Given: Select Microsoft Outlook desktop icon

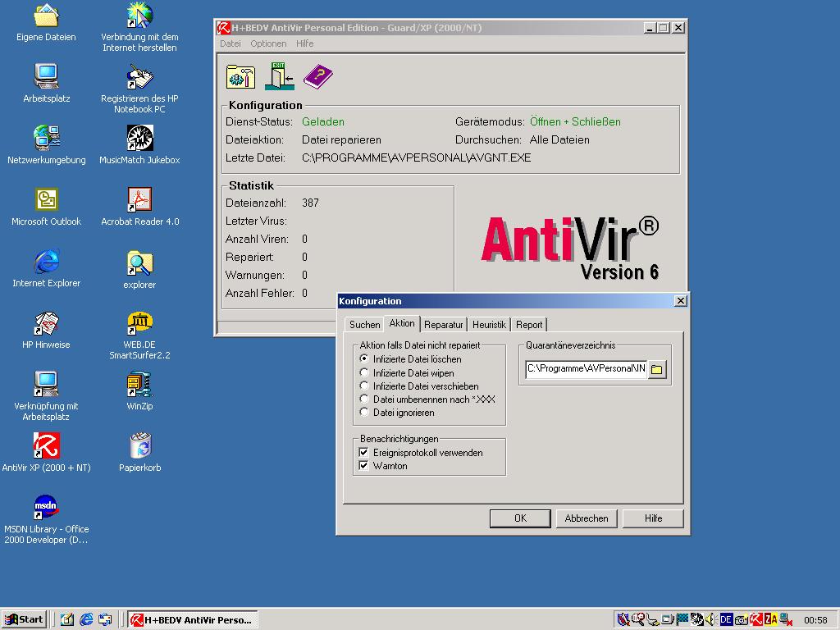Looking at the screenshot, I should (x=46, y=207).
